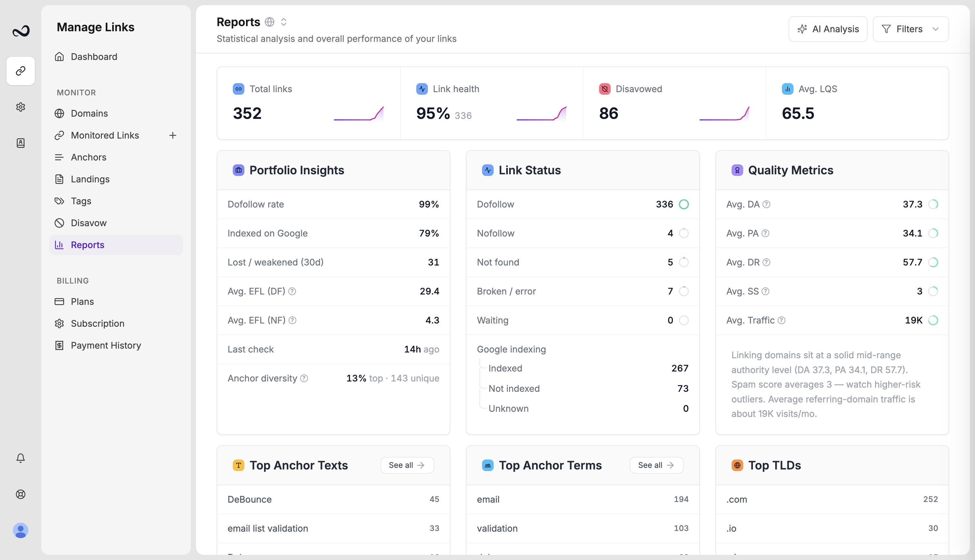Click the help icon next to Anchor diversity
This screenshot has height=560, width=975.
(x=304, y=379)
